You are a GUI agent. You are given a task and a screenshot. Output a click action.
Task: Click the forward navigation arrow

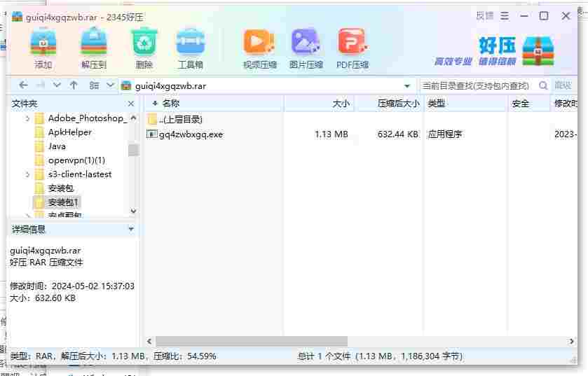tap(41, 85)
